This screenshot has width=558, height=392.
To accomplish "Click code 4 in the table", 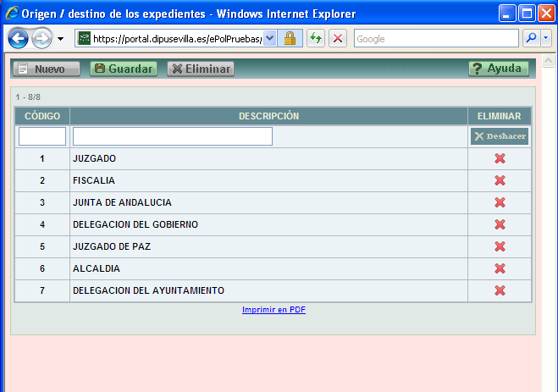I will click(x=42, y=225).
